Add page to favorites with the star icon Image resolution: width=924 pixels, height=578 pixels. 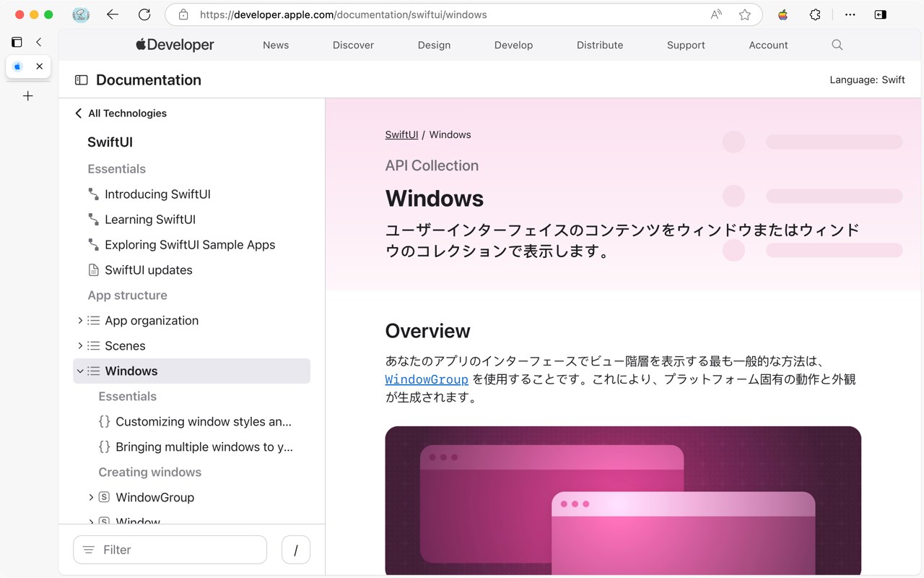745,14
